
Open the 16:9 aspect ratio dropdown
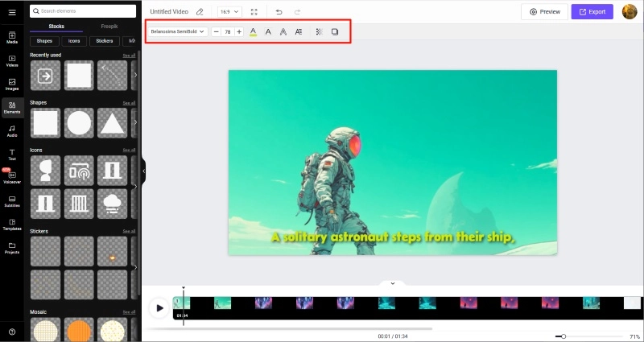229,12
